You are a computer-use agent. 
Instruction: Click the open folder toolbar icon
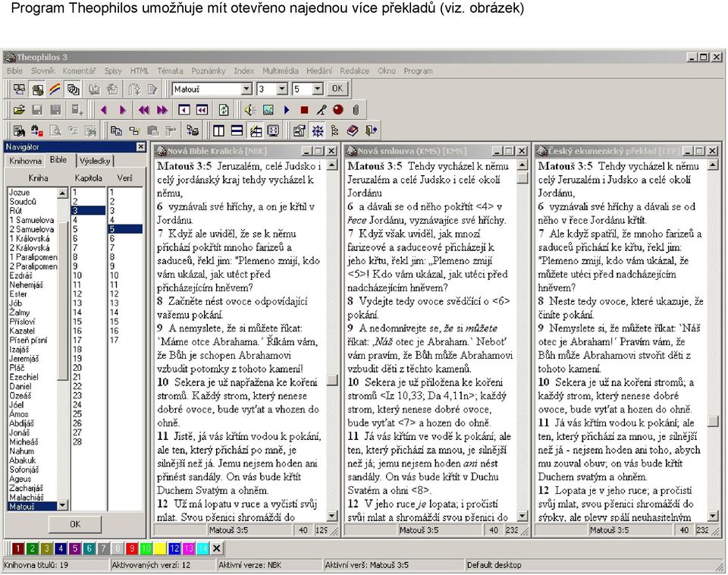(19, 109)
